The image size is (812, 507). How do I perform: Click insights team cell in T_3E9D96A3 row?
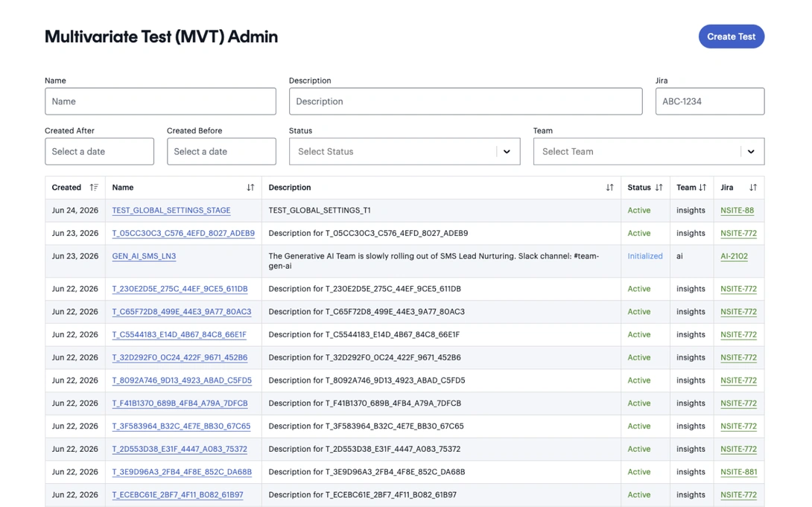pyautogui.click(x=691, y=472)
